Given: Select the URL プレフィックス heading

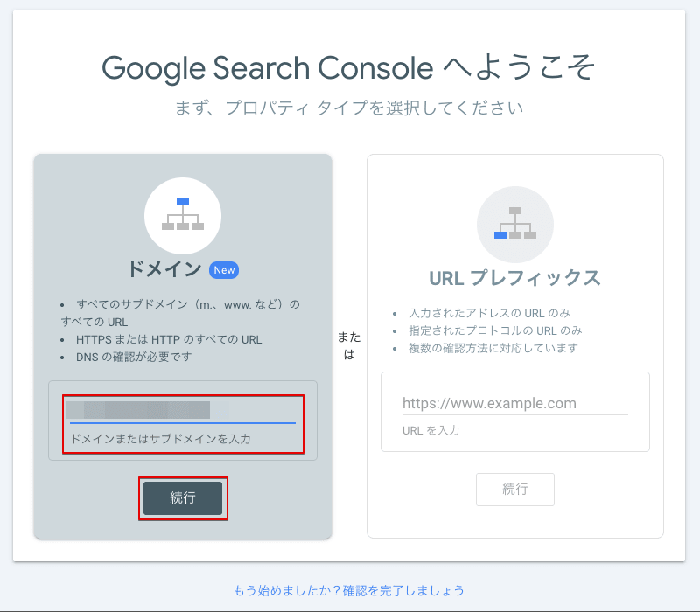Looking at the screenshot, I should pyautogui.click(x=515, y=278).
